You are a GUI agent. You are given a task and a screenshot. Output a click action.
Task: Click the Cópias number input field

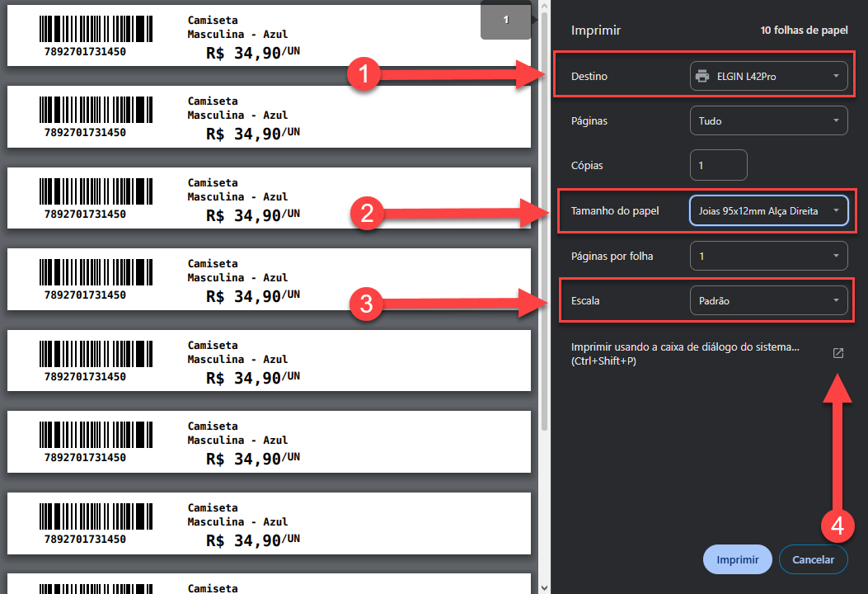[x=719, y=165]
